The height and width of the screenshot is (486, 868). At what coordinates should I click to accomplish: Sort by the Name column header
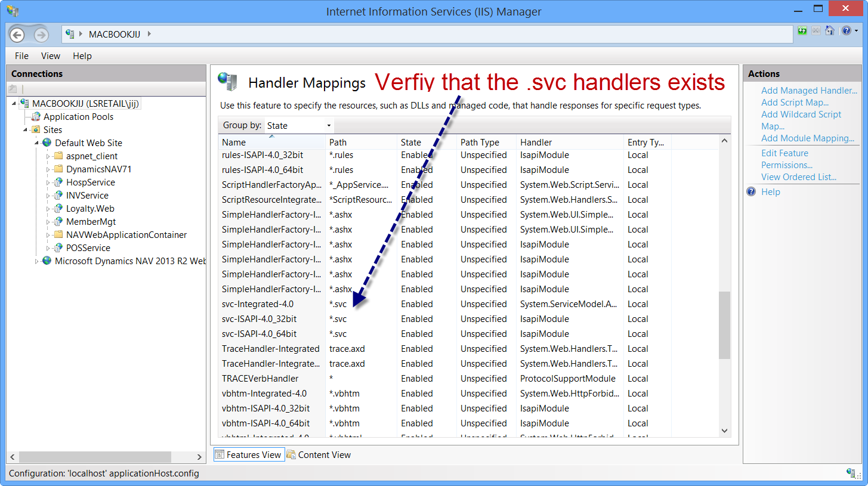pyautogui.click(x=271, y=143)
